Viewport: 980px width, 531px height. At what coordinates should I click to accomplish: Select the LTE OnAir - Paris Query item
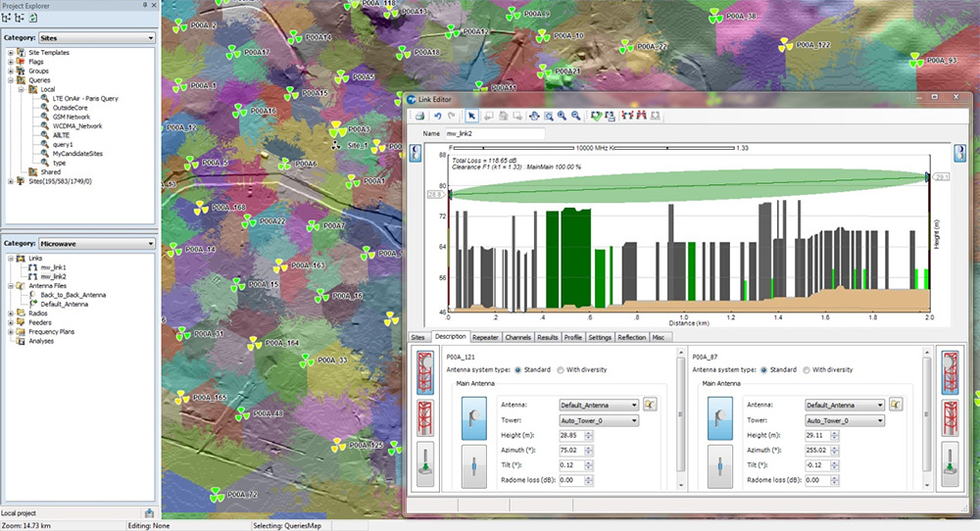tap(85, 99)
